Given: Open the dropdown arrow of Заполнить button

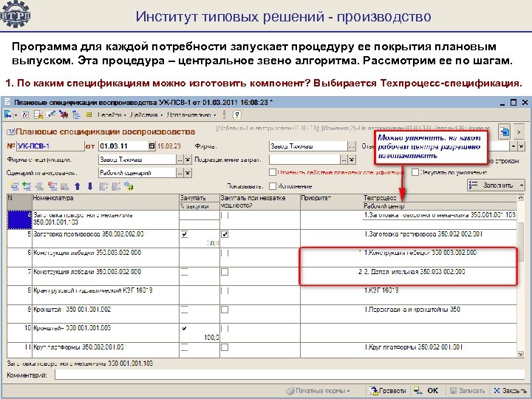Looking at the screenshot, I should tap(521, 185).
